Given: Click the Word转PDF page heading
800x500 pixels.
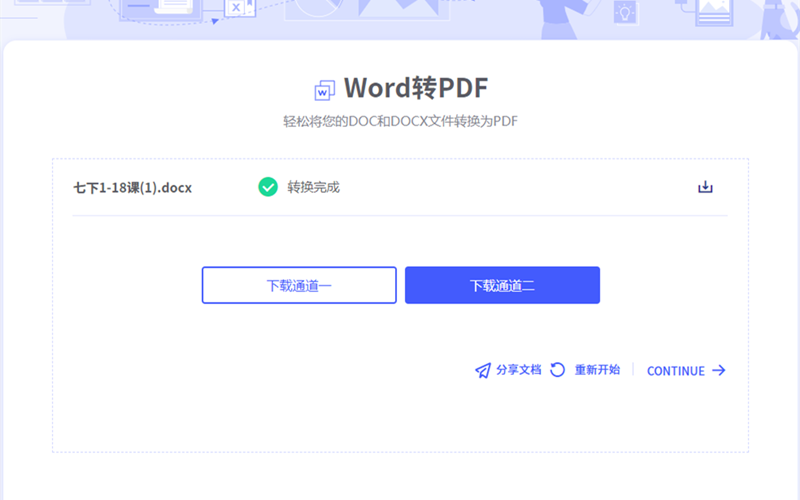Looking at the screenshot, I should click(415, 88).
